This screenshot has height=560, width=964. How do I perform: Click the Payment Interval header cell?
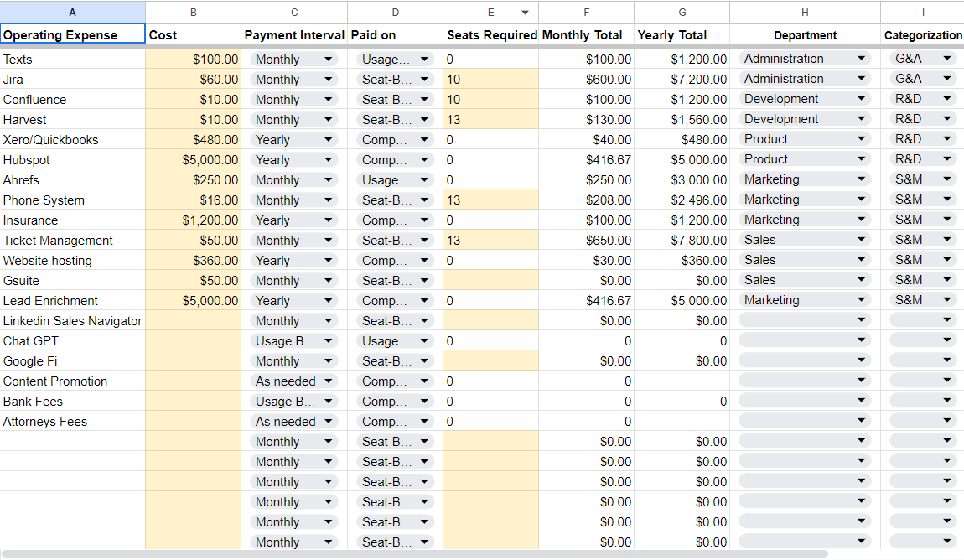294,35
